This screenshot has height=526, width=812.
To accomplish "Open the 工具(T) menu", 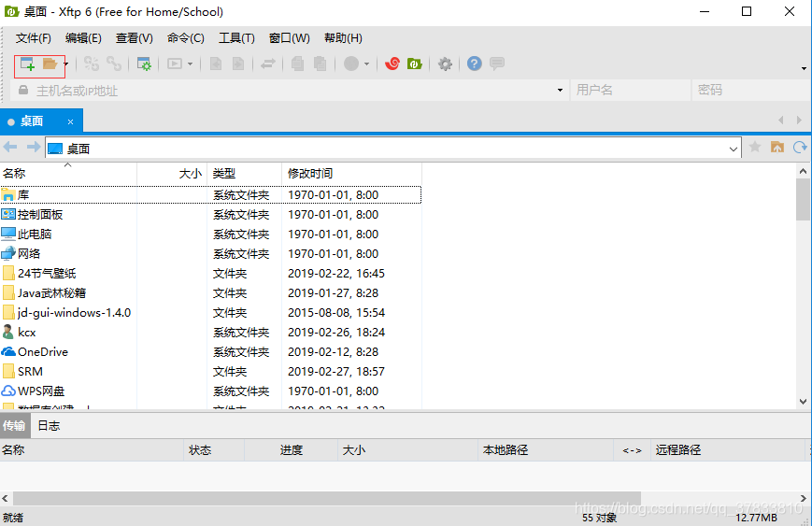I will pyautogui.click(x=236, y=37).
